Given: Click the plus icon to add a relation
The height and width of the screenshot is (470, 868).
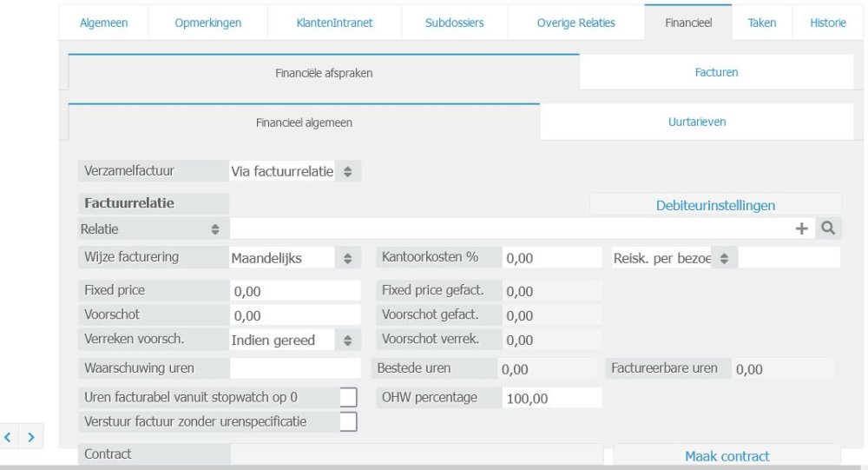Looking at the screenshot, I should 801,228.
